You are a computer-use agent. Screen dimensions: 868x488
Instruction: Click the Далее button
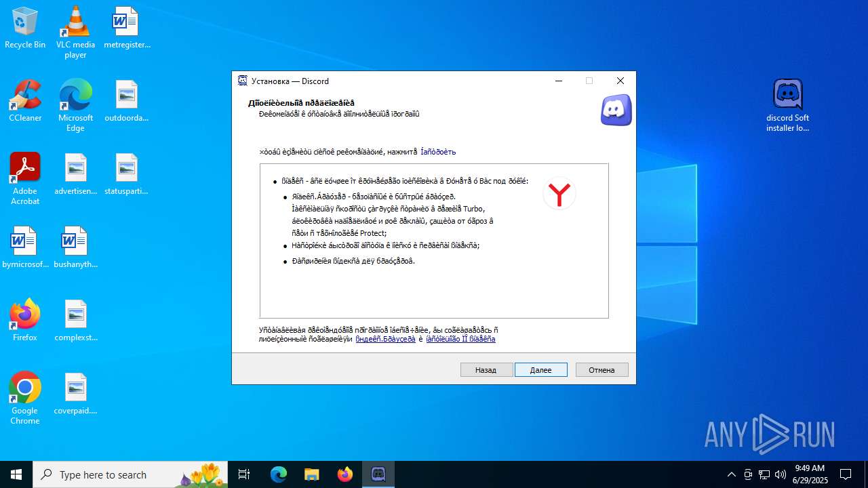pyautogui.click(x=540, y=369)
